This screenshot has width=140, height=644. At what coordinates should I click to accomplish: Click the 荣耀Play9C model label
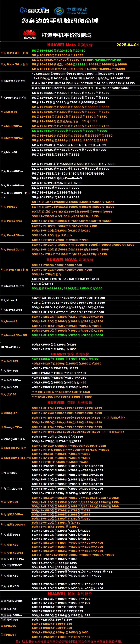[8, 626]
